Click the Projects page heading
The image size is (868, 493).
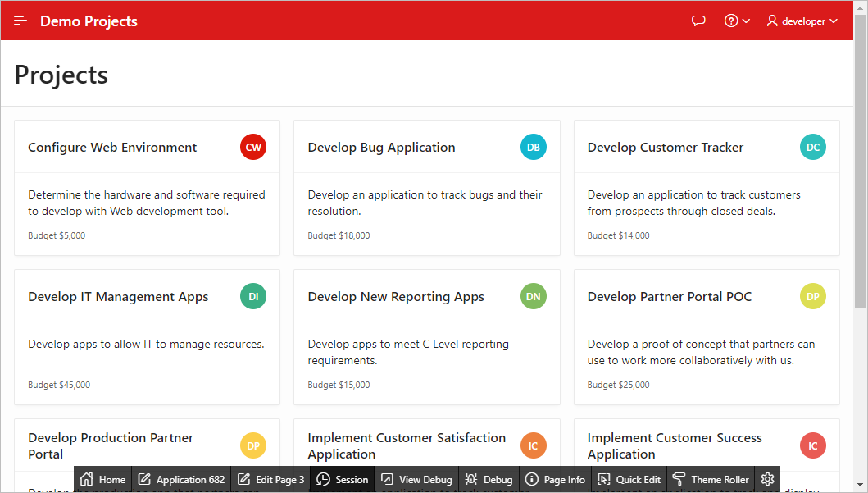pos(61,75)
